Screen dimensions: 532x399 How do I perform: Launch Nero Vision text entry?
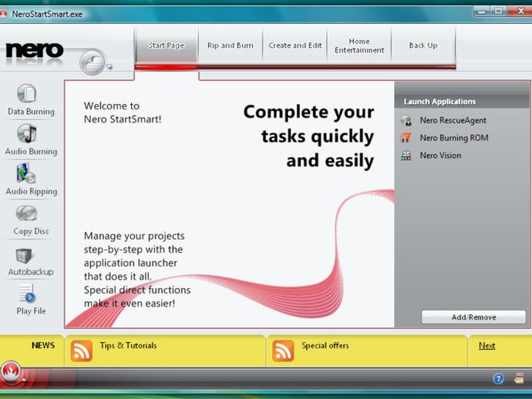(x=440, y=156)
